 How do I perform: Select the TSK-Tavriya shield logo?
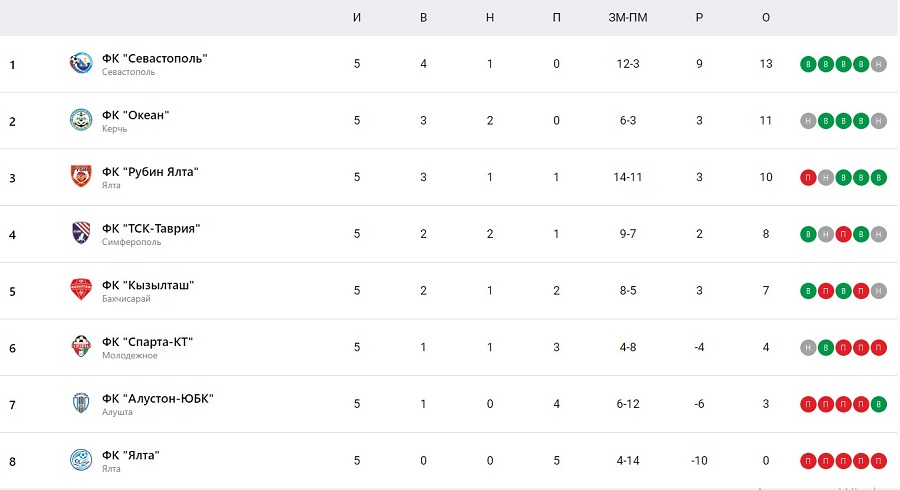[81, 233]
